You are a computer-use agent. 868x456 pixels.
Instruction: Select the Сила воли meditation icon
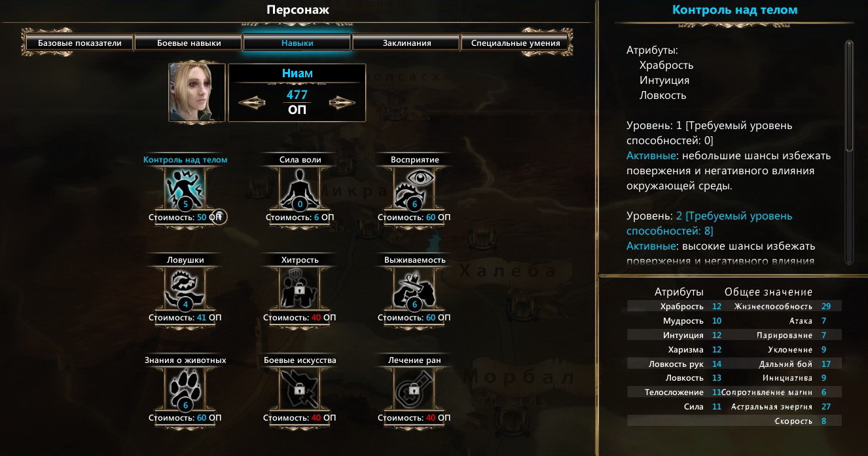(x=300, y=188)
